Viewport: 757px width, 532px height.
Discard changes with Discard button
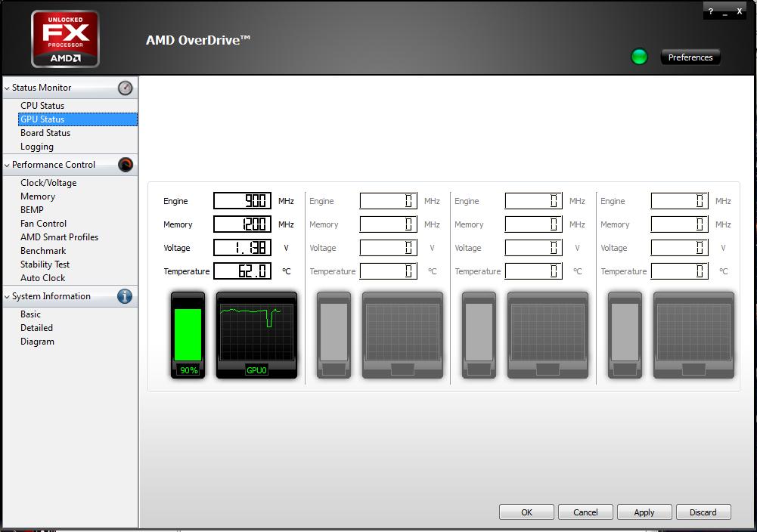(x=703, y=512)
